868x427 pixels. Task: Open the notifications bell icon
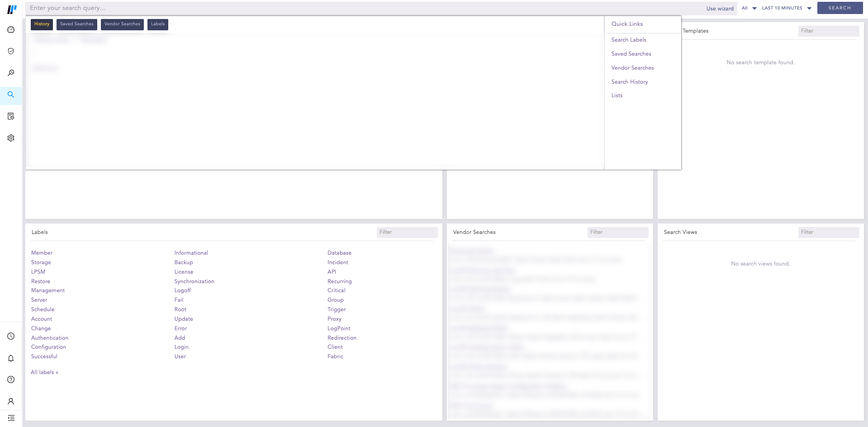pos(10,358)
